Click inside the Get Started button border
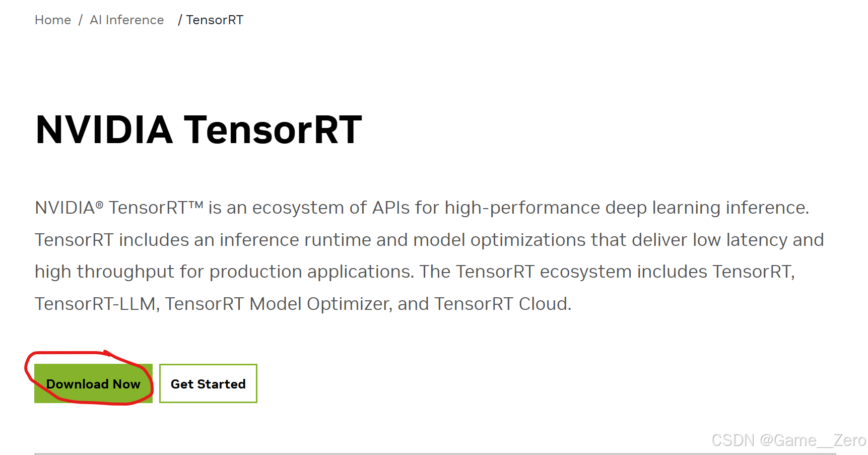 pyautogui.click(x=208, y=383)
